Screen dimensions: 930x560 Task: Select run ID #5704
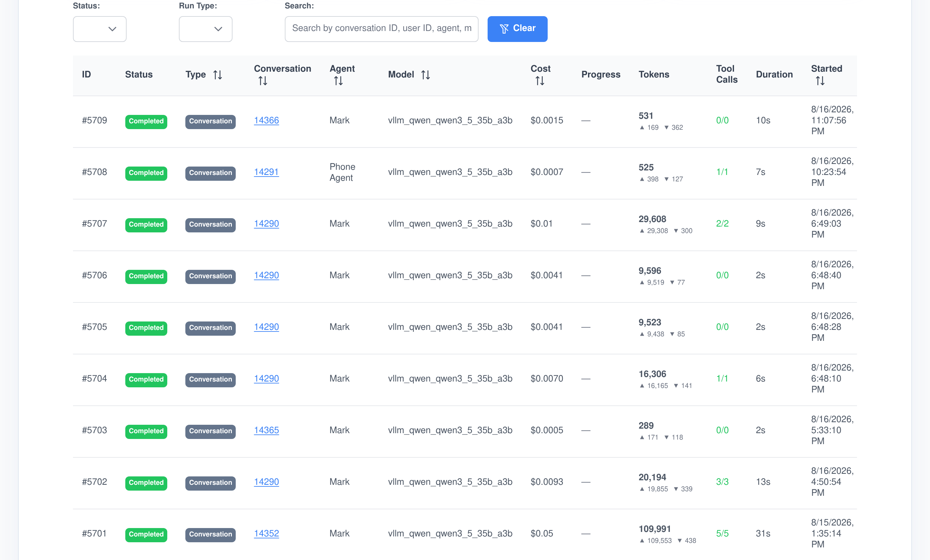tap(94, 379)
